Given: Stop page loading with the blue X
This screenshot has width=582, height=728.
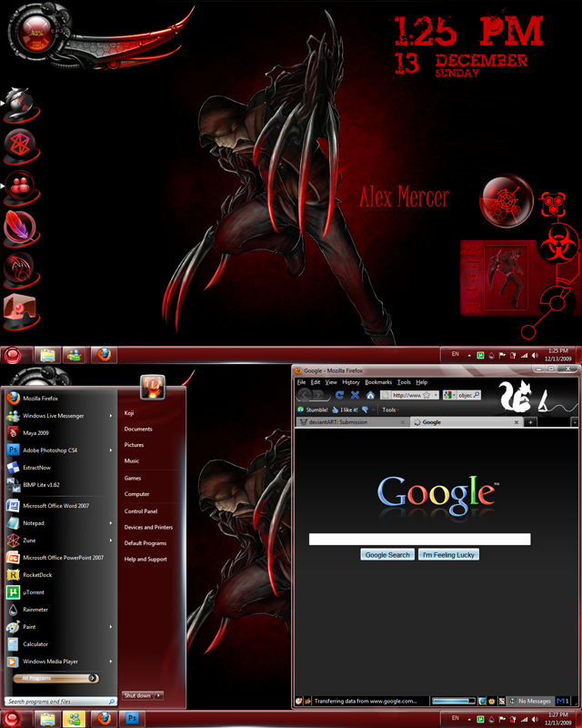Looking at the screenshot, I should point(355,395).
